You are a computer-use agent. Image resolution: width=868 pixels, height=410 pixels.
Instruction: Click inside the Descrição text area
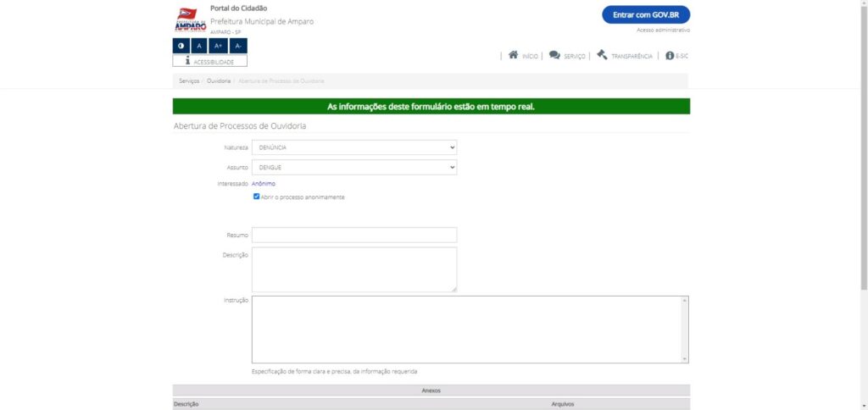point(353,269)
